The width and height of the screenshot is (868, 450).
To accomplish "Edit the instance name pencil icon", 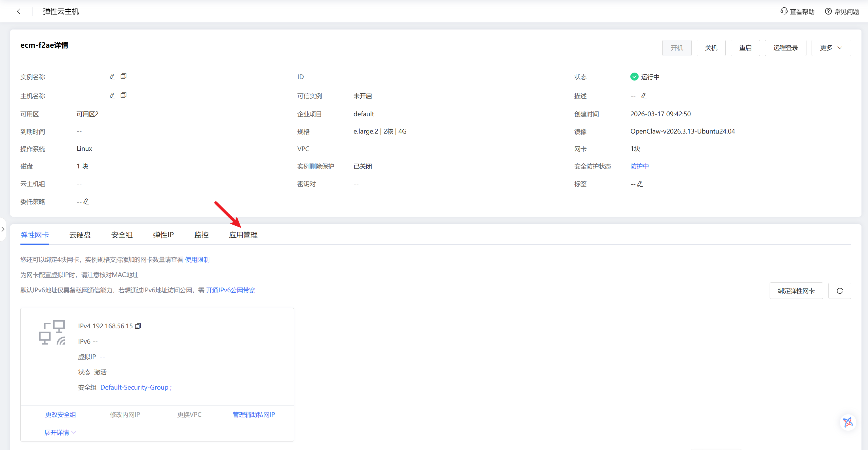I will [x=112, y=77].
